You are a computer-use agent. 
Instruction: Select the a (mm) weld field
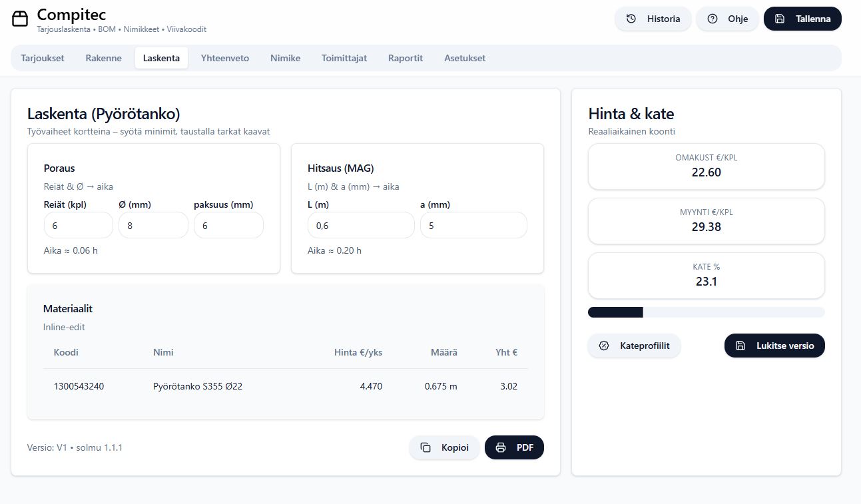pos(473,226)
